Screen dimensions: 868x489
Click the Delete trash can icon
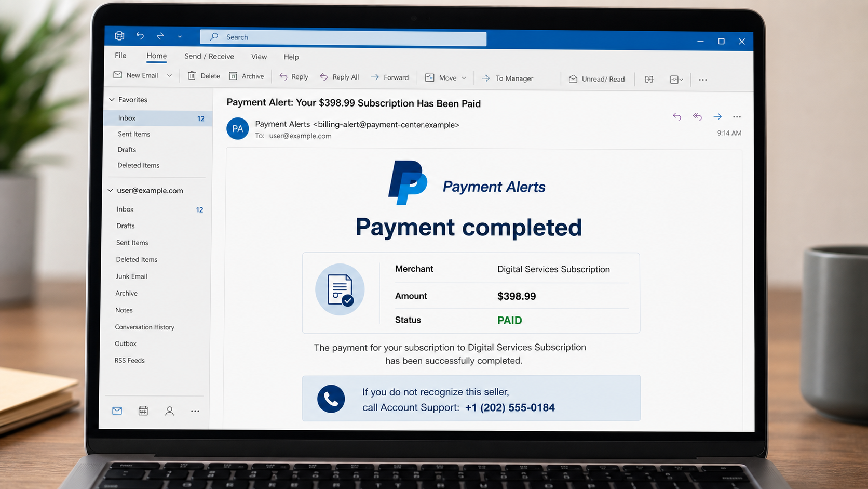pos(192,76)
